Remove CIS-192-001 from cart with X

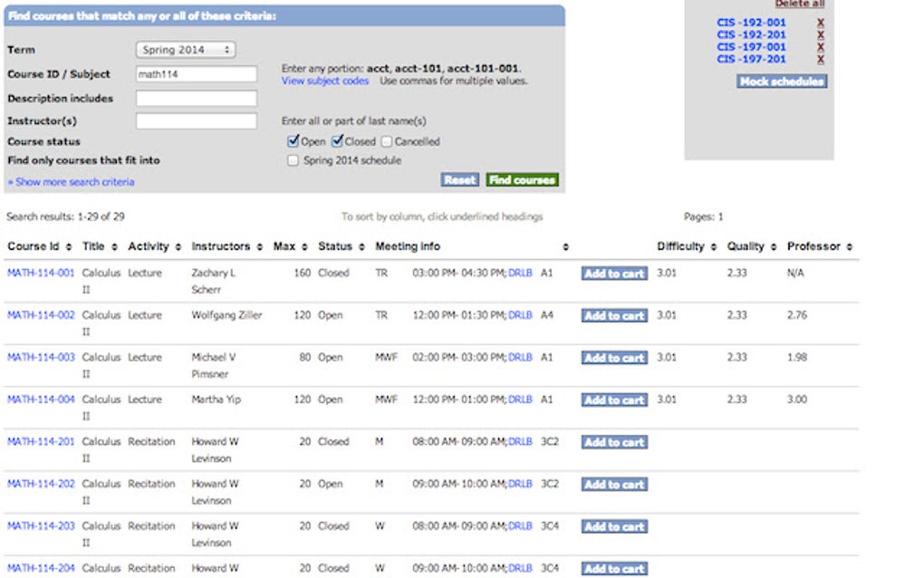point(821,23)
